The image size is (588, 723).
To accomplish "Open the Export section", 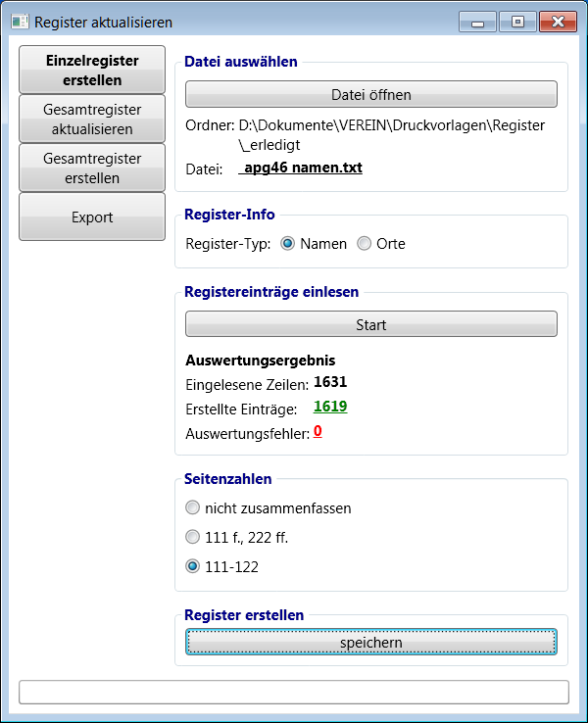I will pos(92,217).
